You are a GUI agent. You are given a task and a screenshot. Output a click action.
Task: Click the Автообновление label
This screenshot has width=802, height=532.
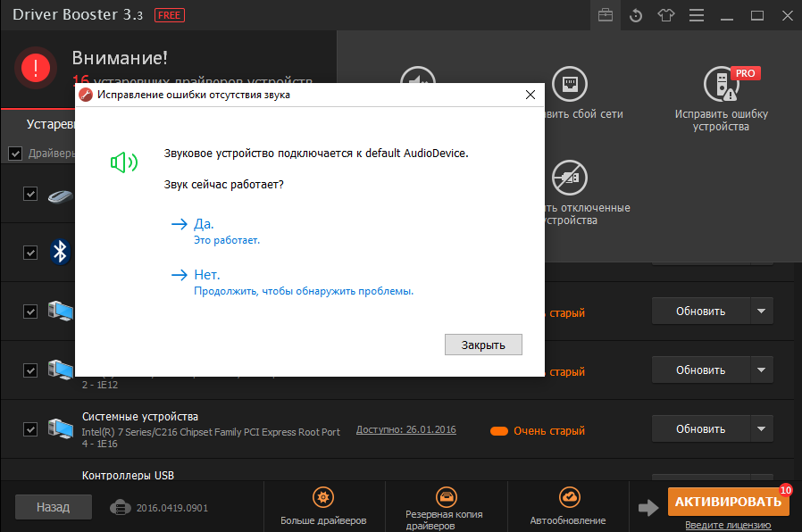click(568, 520)
